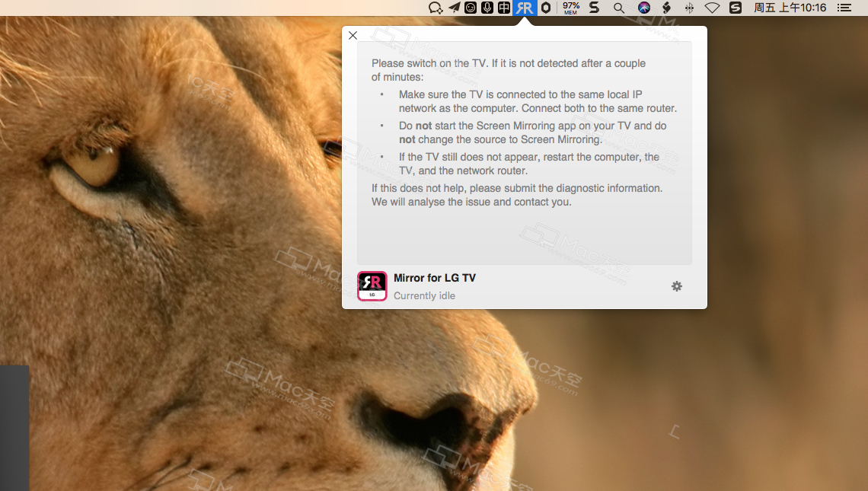Click the "If the TV still does not appear" bullet
Viewport: 868px width, 491px height.
pyautogui.click(x=528, y=164)
